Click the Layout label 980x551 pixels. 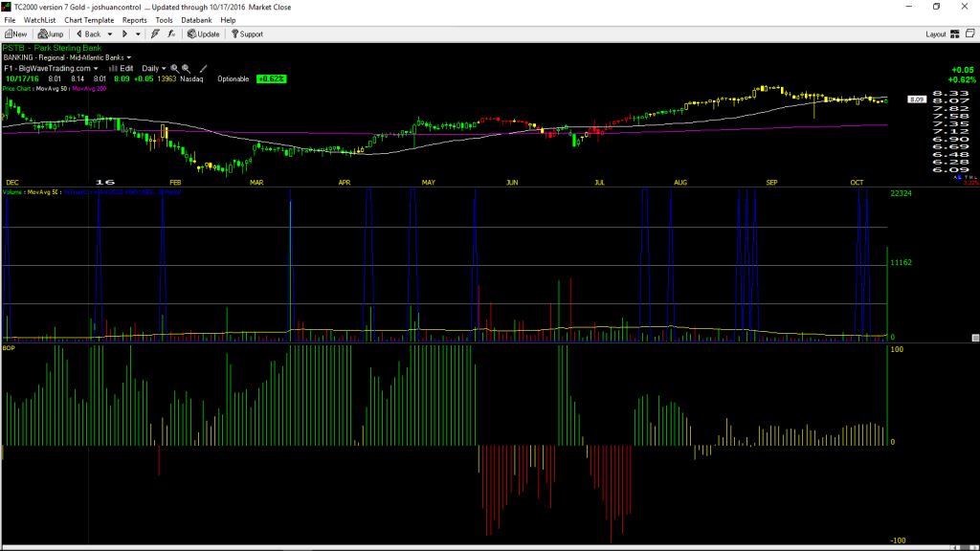click(x=936, y=34)
